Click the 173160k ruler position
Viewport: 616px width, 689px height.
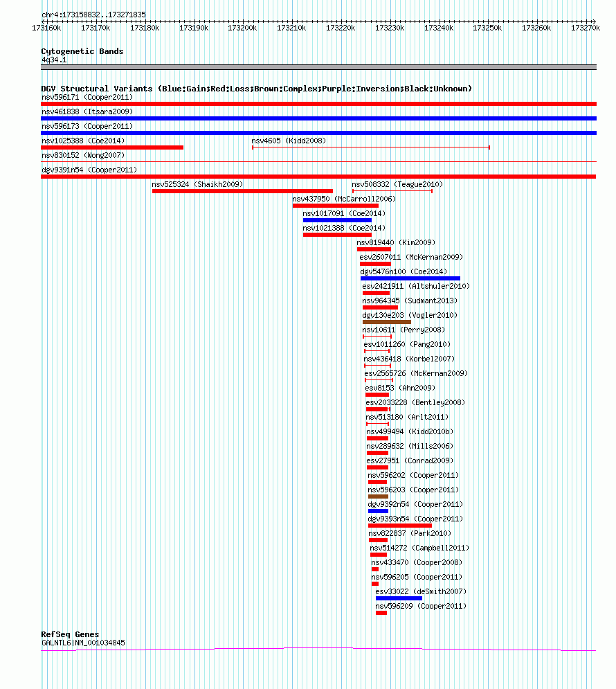(46, 28)
